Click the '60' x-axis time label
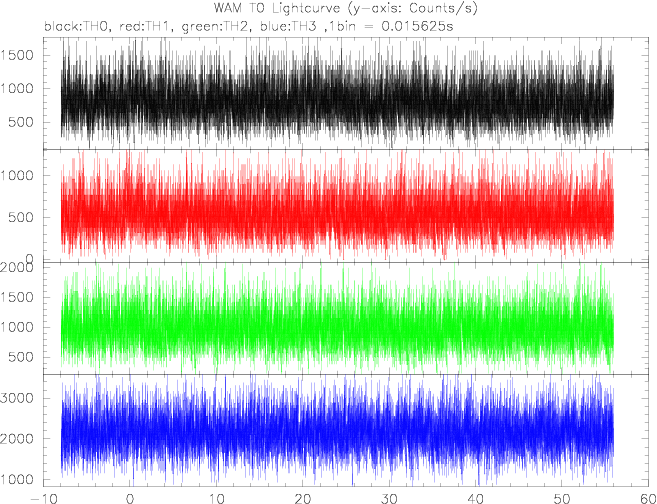The height and width of the screenshot is (504, 657). click(648, 499)
